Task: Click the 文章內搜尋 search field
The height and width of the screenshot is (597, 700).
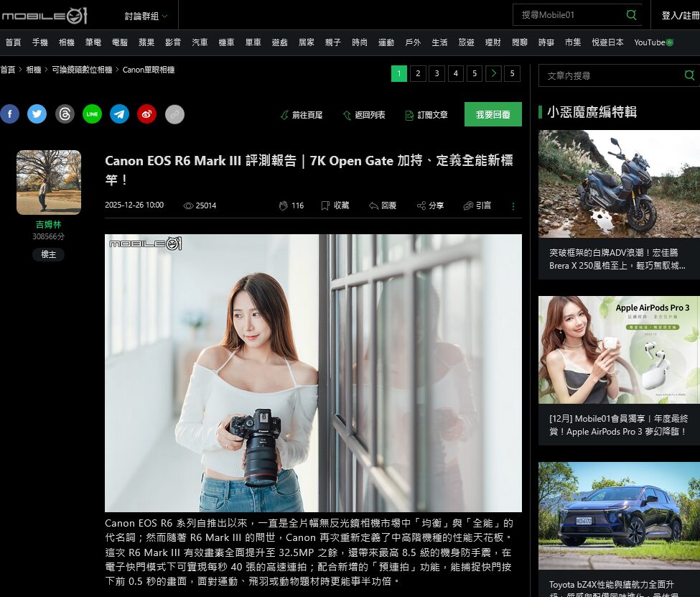Action: pos(610,75)
